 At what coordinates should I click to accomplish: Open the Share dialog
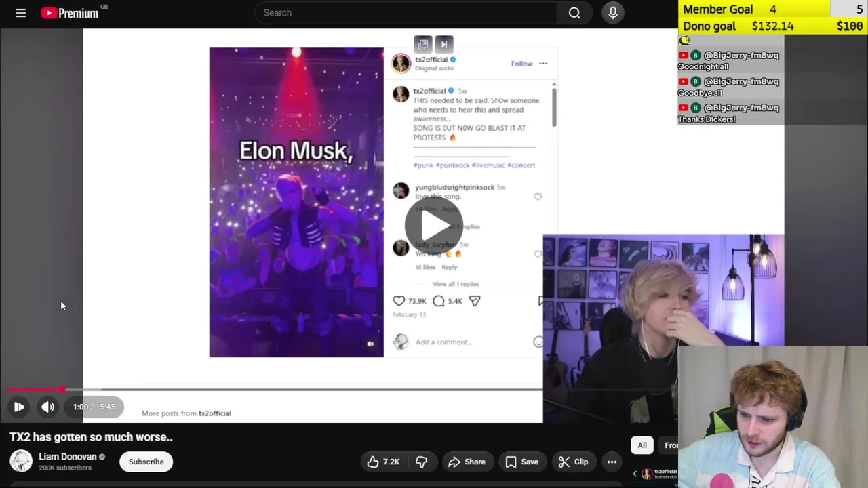[467, 462]
